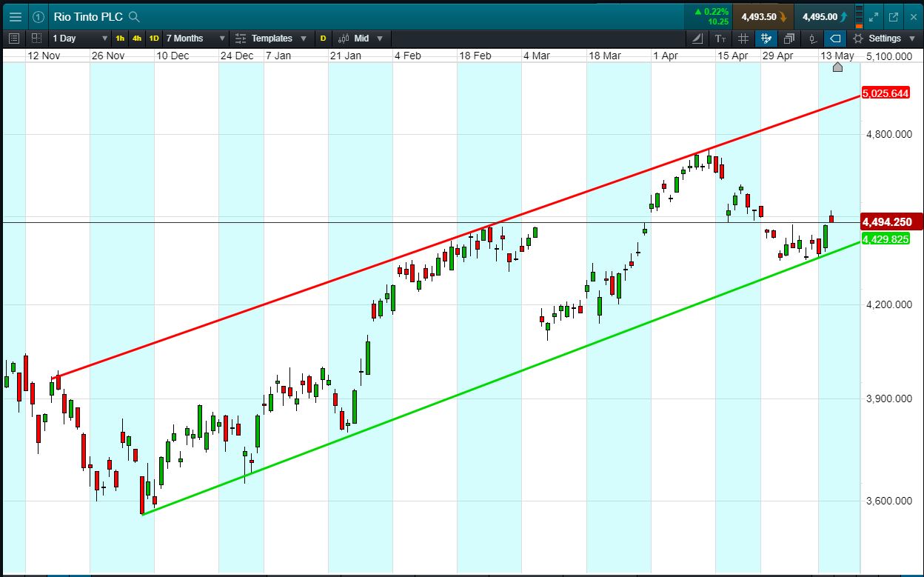Toggle the candle marker icon
The image size is (924, 577).
[812, 38]
